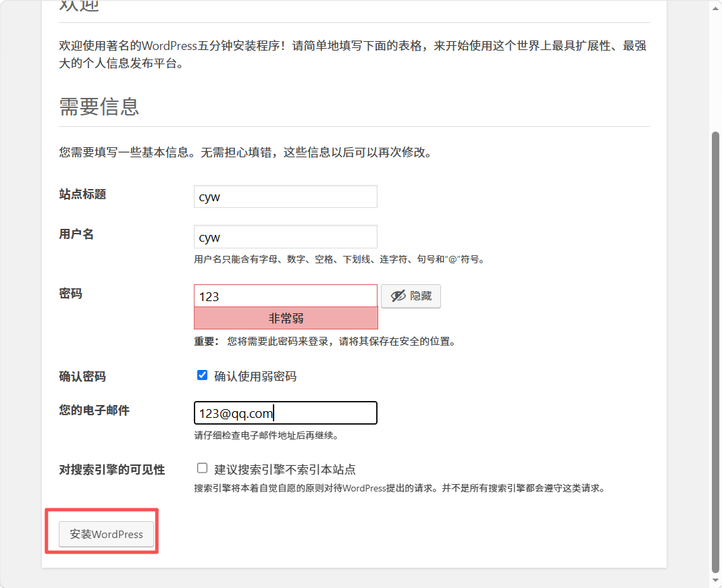Viewport: 722px width, 588px height.
Task: Click the 用户名 label
Action: click(x=76, y=234)
